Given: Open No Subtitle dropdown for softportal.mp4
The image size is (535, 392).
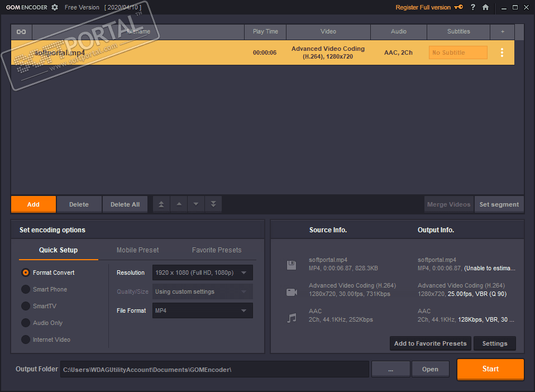Looking at the screenshot, I should pyautogui.click(x=458, y=52).
